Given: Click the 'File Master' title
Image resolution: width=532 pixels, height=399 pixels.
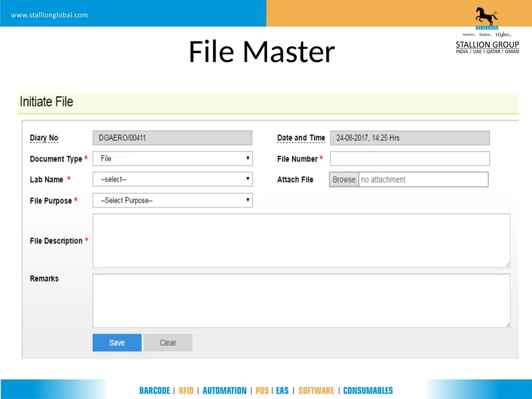Looking at the screenshot, I should [x=262, y=51].
